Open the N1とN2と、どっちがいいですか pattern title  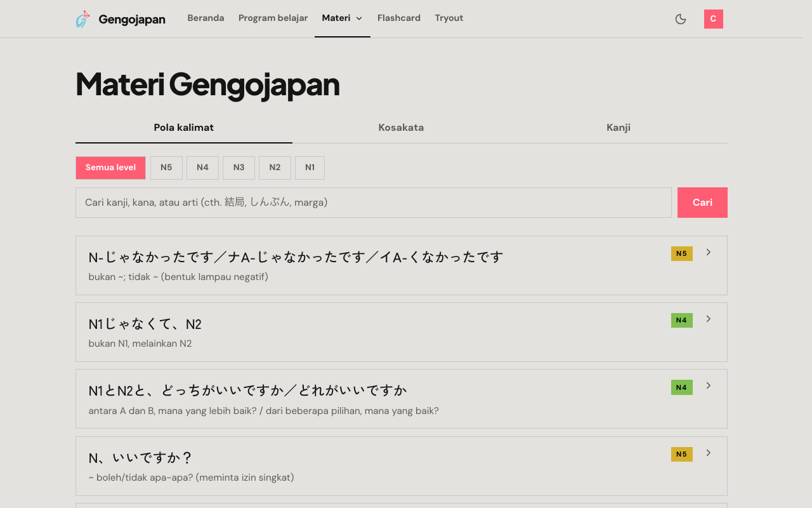tap(247, 391)
